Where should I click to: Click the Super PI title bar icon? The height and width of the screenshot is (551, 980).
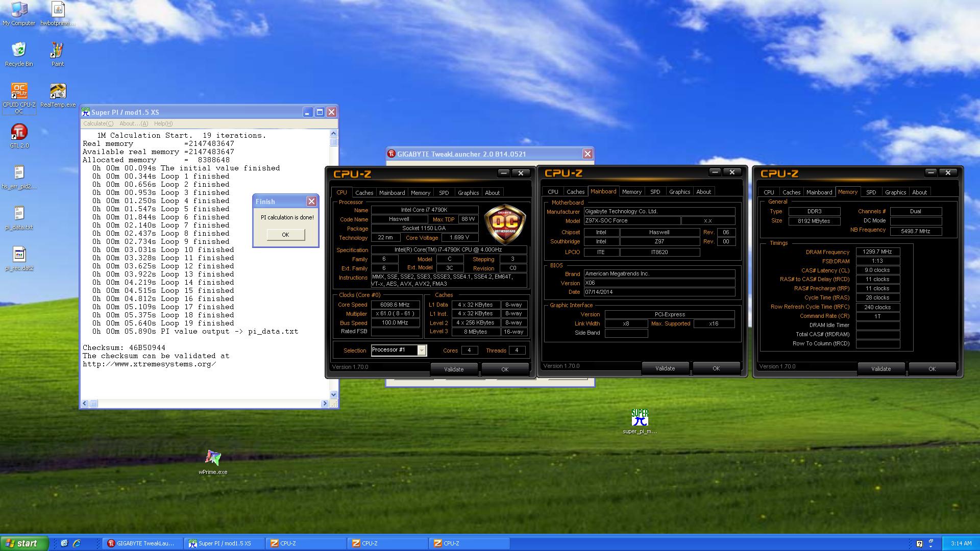pyautogui.click(x=86, y=112)
